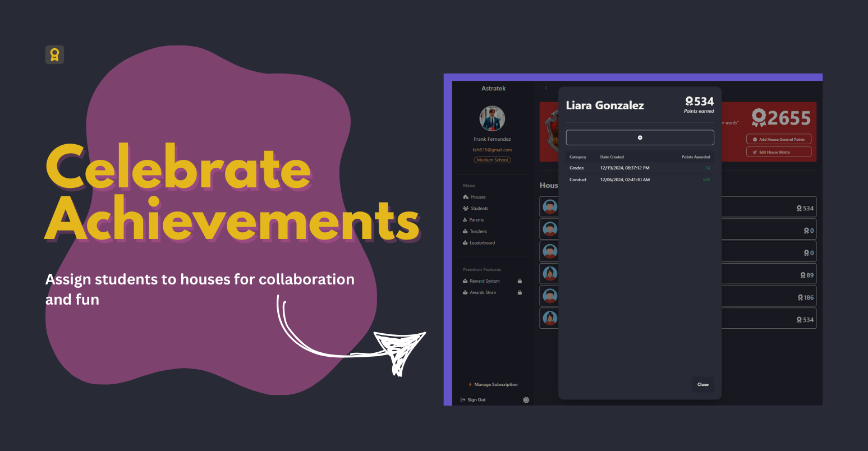The width and height of the screenshot is (868, 451).
Task: Click Frank Fernandez's profile photo
Action: click(x=492, y=118)
